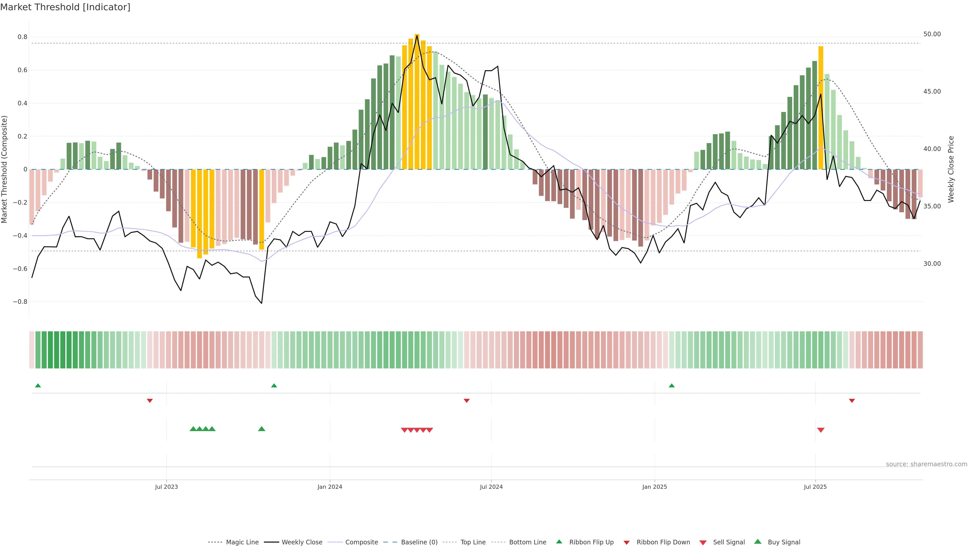Click the Market Threshold [Indicator] chart title
Image resolution: width=980 pixels, height=551 pixels.
pos(65,7)
